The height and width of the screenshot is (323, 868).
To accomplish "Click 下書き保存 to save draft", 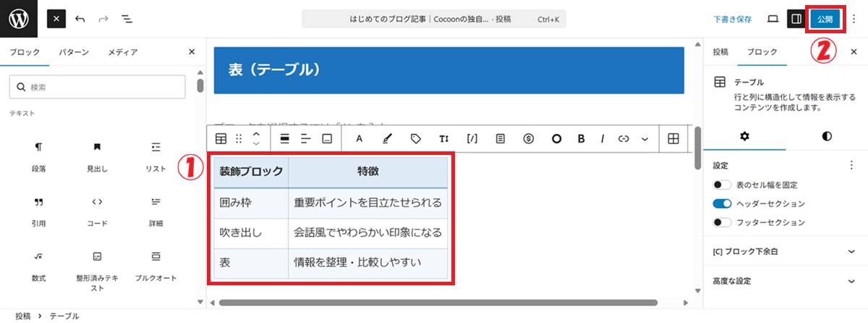I will [x=732, y=19].
